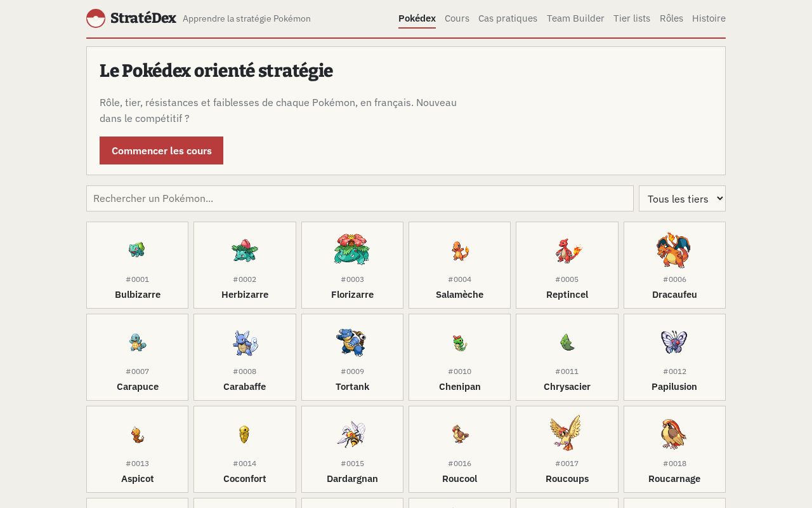Image resolution: width=812 pixels, height=508 pixels.
Task: Click the Bulbizarre sprite
Action: pyautogui.click(x=137, y=250)
